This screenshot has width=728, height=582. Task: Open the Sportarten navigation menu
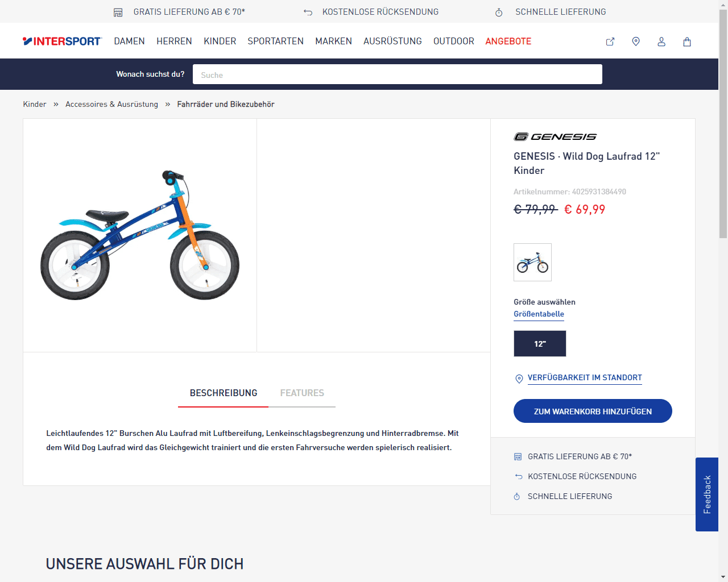pyautogui.click(x=275, y=41)
